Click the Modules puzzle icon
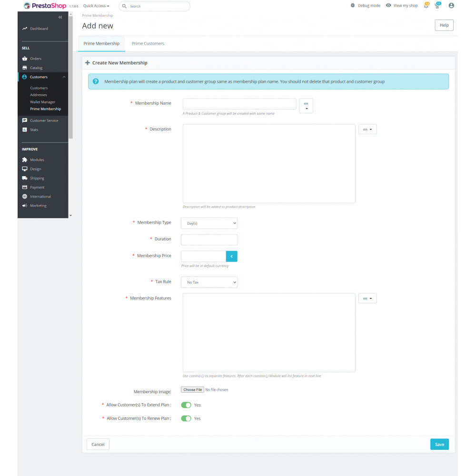 click(x=25, y=159)
